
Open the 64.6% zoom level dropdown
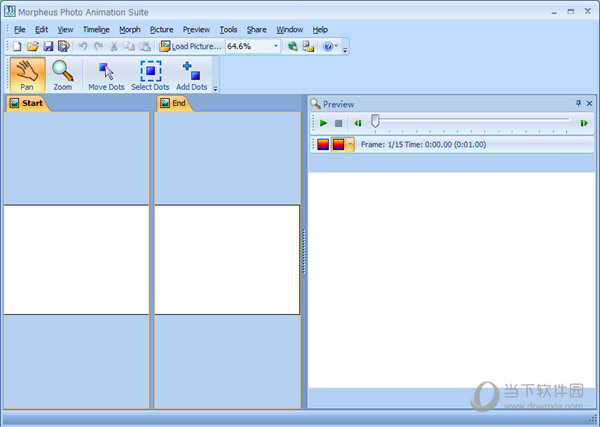click(276, 46)
